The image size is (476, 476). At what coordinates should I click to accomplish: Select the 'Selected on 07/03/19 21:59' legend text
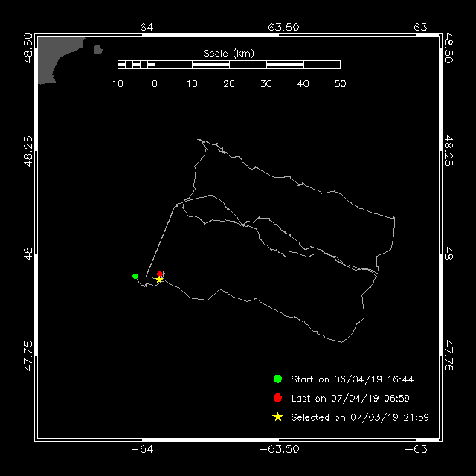[x=359, y=417]
